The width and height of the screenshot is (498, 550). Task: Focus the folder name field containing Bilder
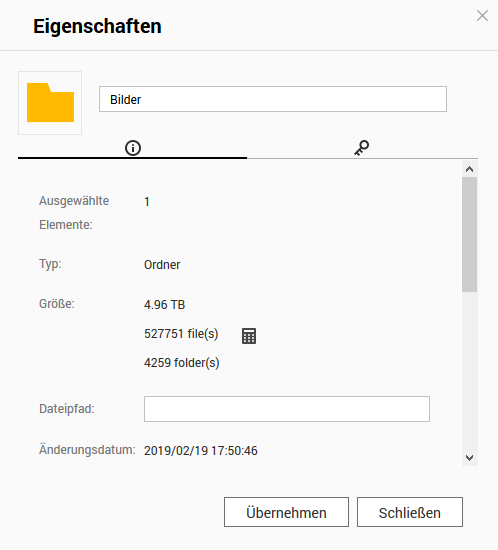(x=273, y=99)
